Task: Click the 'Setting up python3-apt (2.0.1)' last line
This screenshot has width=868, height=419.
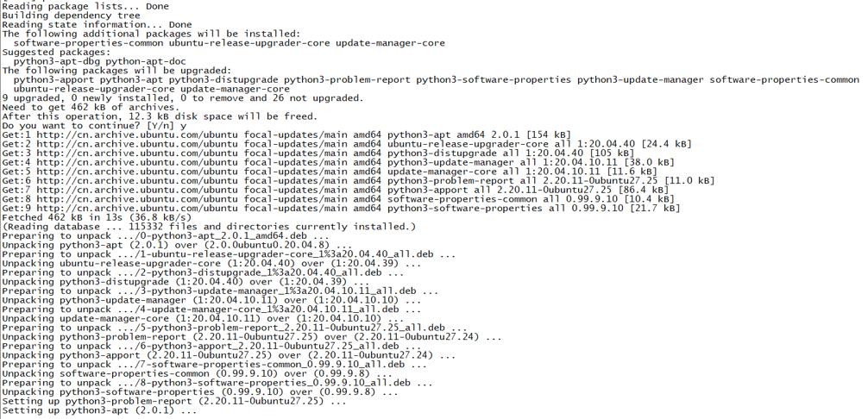Action: tap(99, 410)
